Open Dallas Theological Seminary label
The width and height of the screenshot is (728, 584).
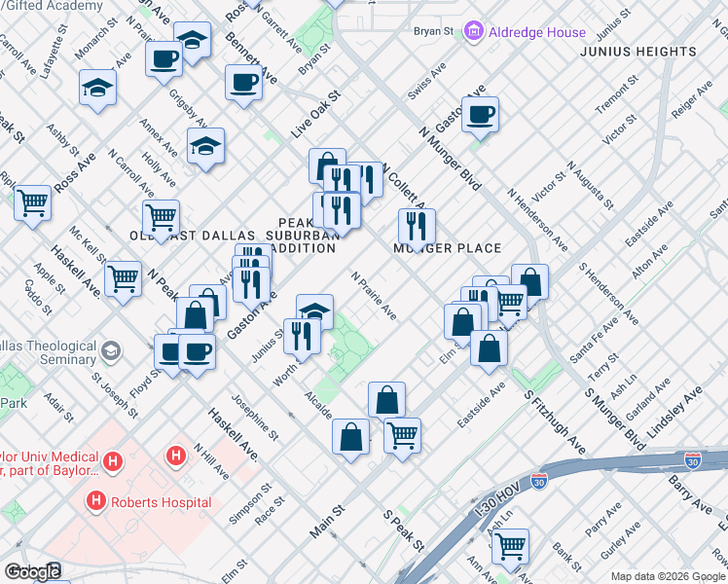coord(48,352)
